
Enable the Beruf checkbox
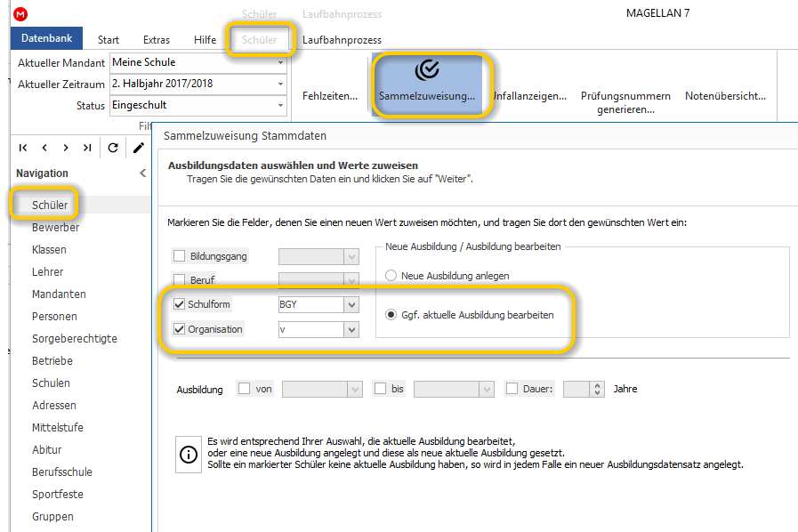point(179,279)
